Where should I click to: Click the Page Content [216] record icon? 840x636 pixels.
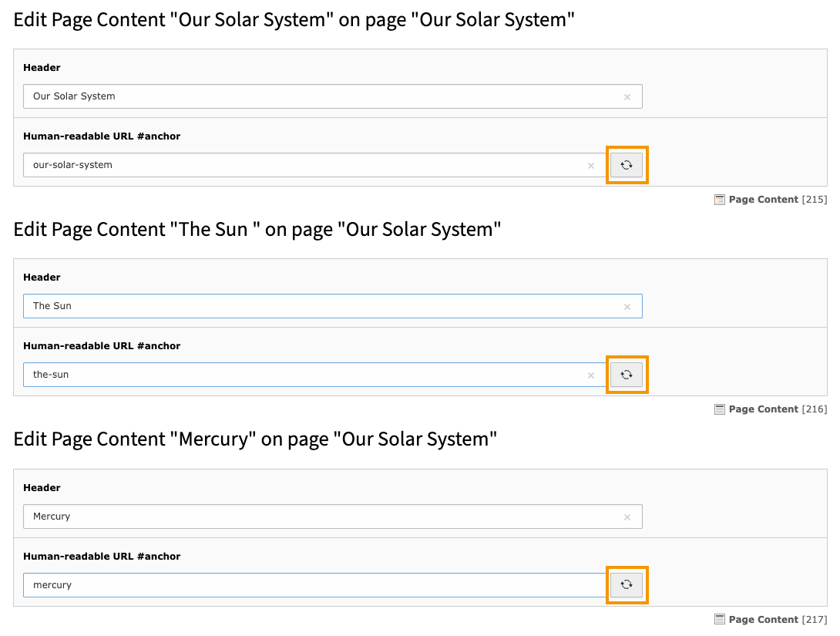(x=720, y=409)
